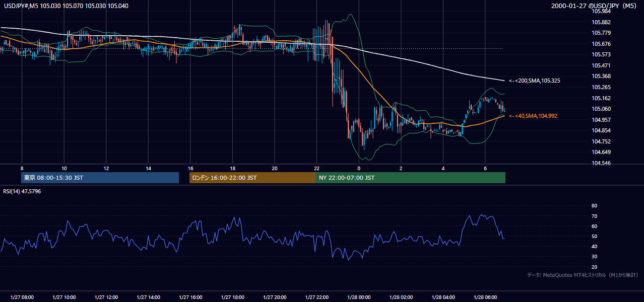Click the NY 22:00-07:00 JST session bar
Screen dimensions: 644x302
(411, 178)
